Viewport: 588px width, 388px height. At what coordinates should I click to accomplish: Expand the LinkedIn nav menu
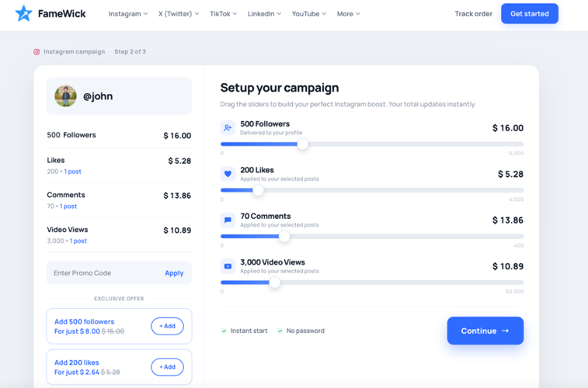(264, 14)
